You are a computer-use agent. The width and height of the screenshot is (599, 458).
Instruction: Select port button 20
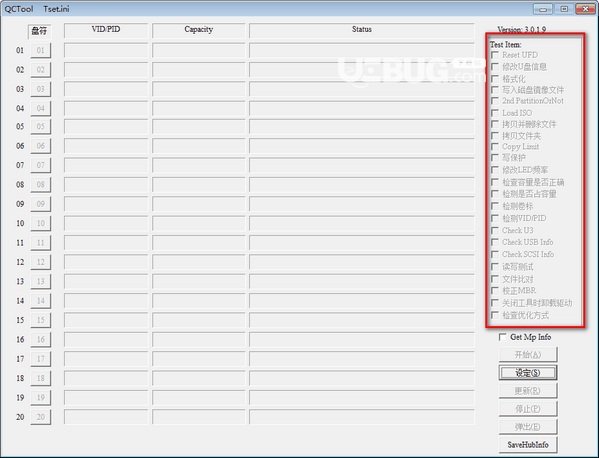(x=40, y=417)
